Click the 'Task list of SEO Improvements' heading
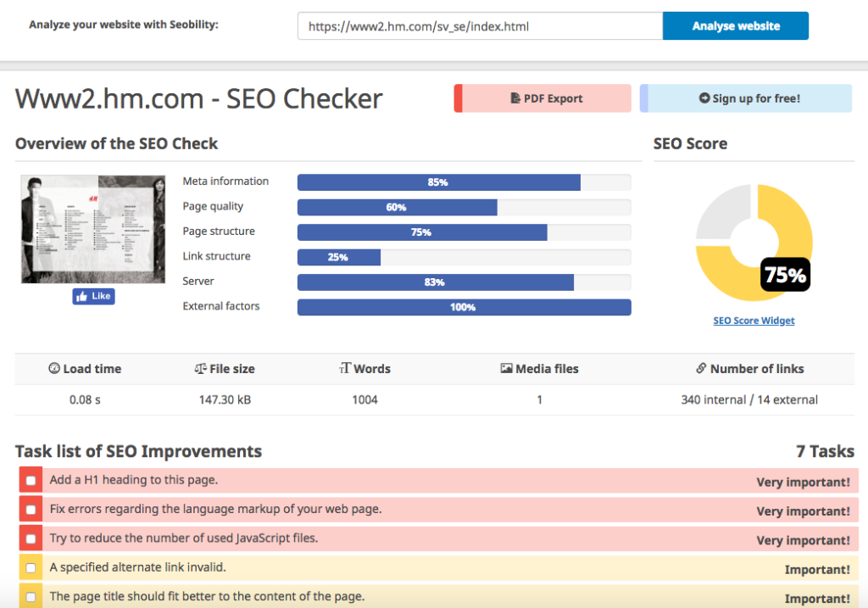This screenshot has height=608, width=868. (138, 451)
